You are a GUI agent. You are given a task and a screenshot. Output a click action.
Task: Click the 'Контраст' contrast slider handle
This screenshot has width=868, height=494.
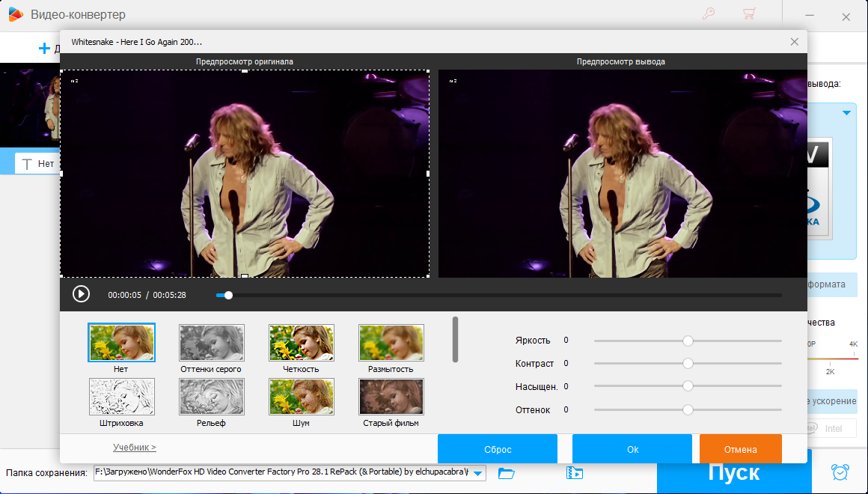688,364
